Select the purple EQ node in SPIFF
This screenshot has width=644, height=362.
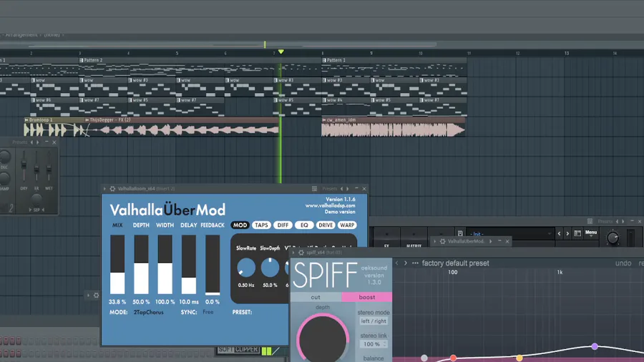tap(595, 346)
